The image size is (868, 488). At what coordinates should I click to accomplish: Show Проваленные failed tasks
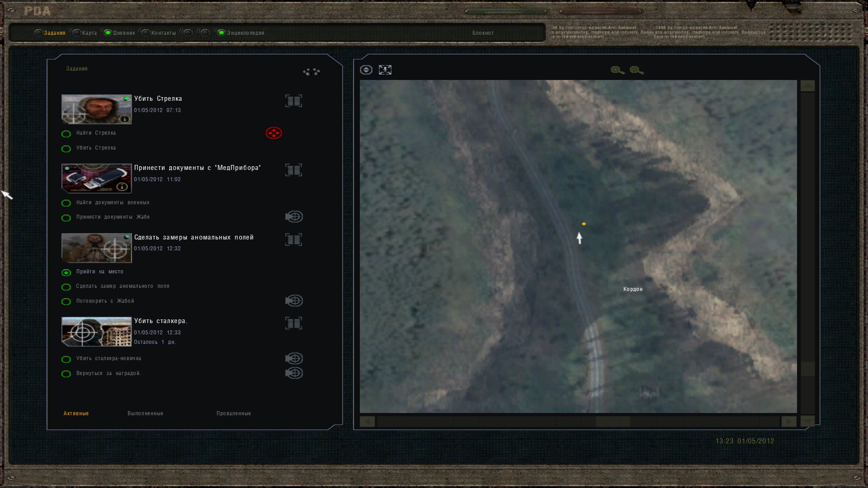tap(233, 413)
